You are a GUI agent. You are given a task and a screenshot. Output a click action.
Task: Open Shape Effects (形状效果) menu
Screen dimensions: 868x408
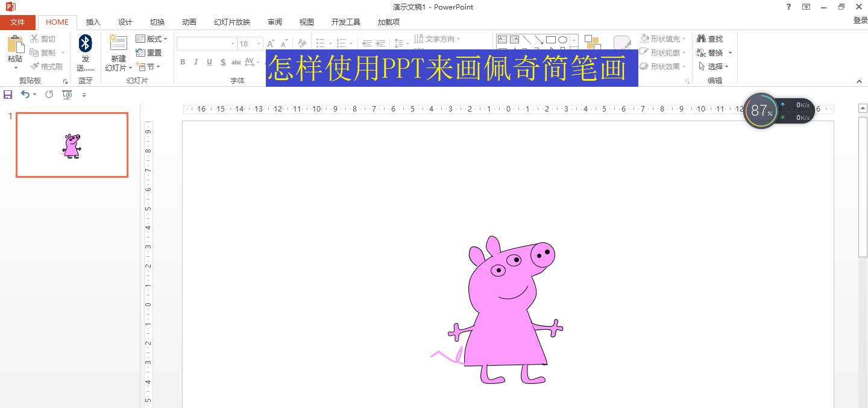pos(663,66)
